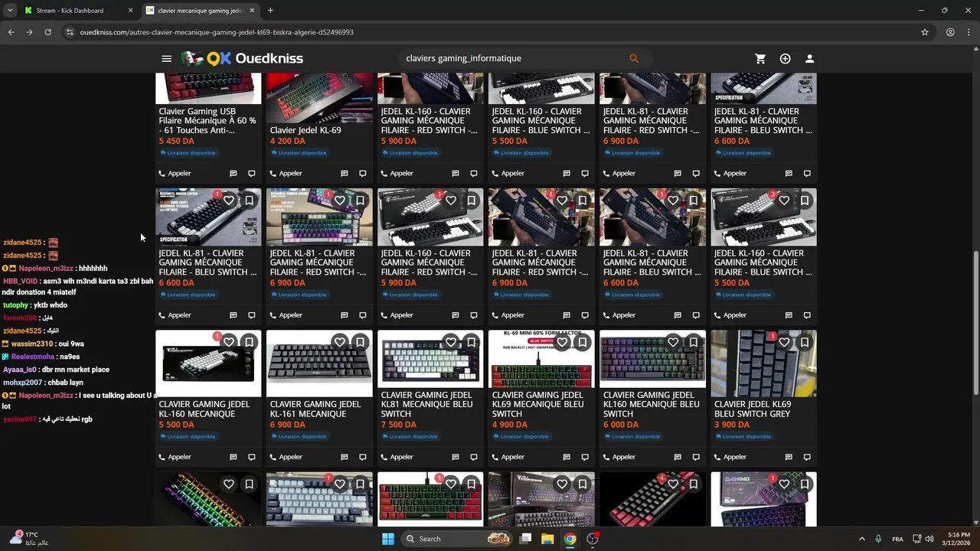Open Clavier Gaming USB Filaire Mécanique listing title
Image resolution: width=980 pixels, height=551 pixels.
(207, 121)
